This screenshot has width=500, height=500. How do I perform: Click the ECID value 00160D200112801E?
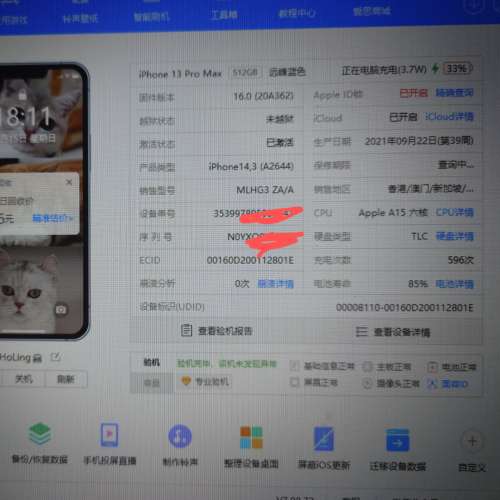[250, 260]
